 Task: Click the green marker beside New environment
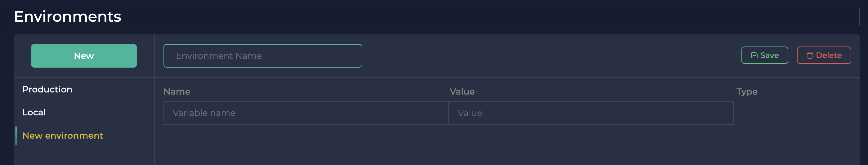(x=16, y=136)
